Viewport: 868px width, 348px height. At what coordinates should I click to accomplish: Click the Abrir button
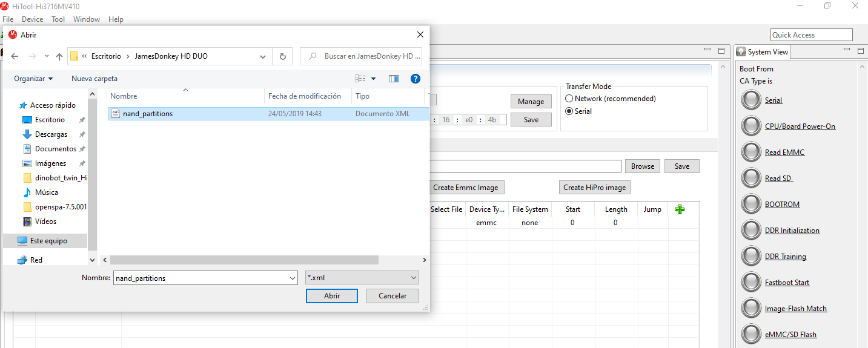coord(332,296)
